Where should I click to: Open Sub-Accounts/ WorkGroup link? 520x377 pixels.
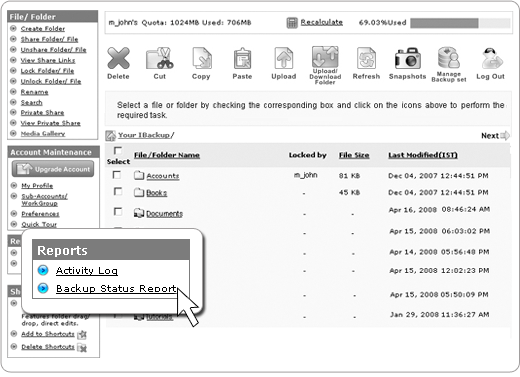tap(44, 200)
